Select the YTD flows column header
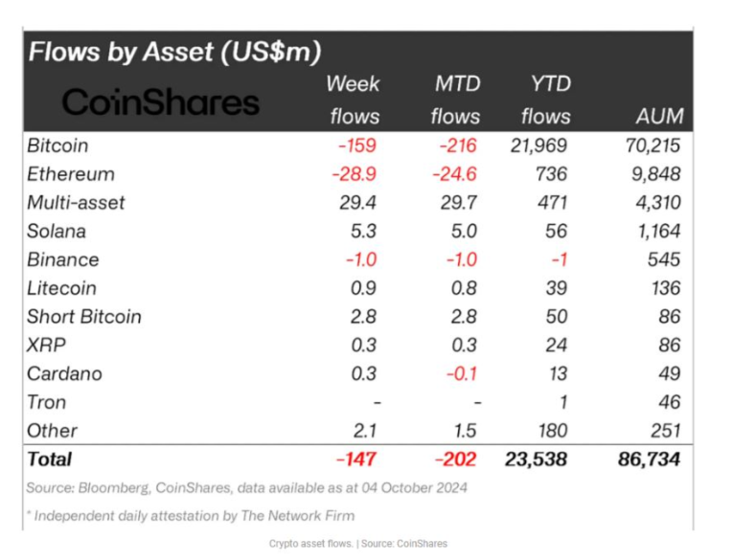Viewport: 732px width, 560px height. [x=545, y=100]
